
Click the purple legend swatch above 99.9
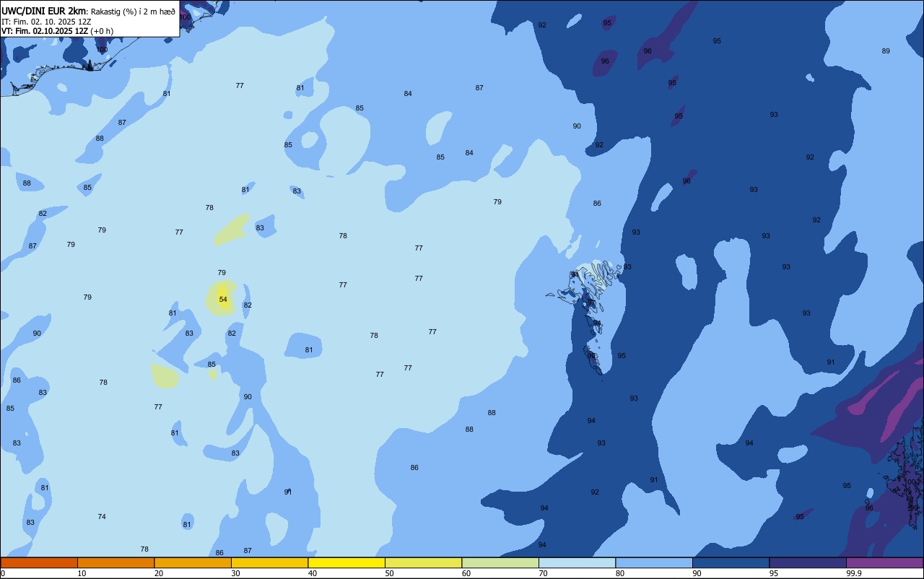coord(884,562)
